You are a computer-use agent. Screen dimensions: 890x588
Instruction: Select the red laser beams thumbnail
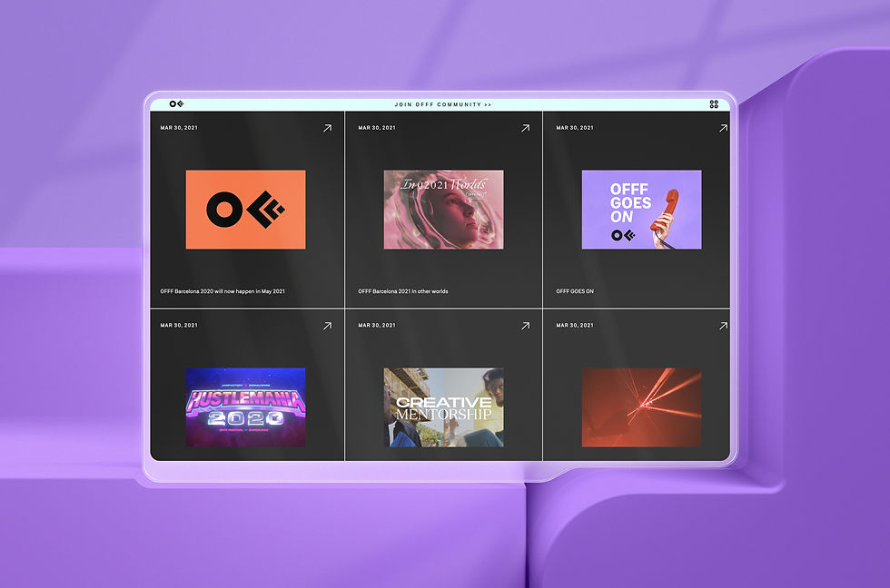click(x=641, y=407)
